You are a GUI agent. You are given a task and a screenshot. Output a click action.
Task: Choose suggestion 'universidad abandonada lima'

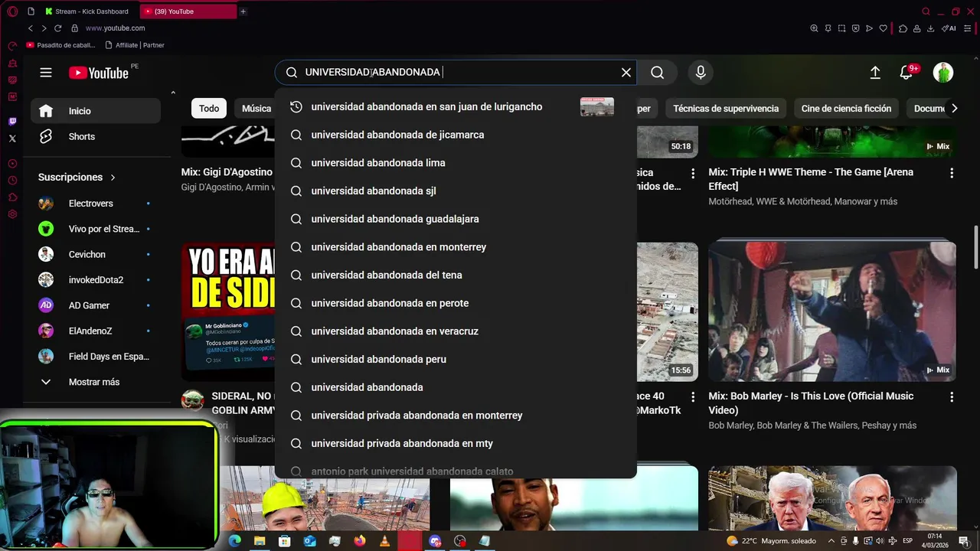point(456,163)
